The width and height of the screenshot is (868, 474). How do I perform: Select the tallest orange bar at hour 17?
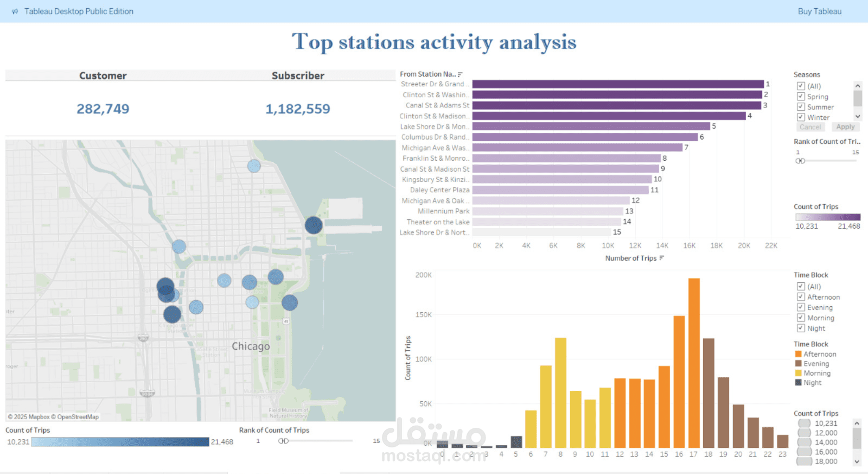click(x=694, y=363)
